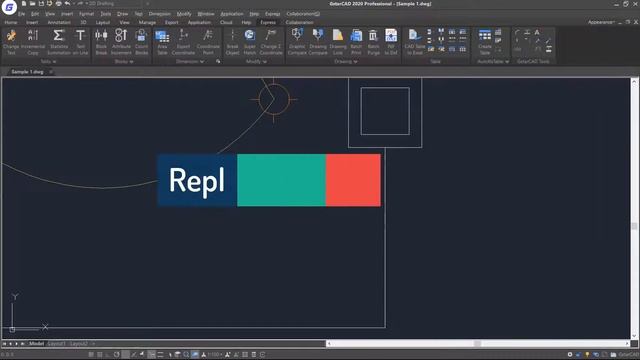Click the Open folder icon in quick access bar
640x360 pixels.
[x=32, y=4]
